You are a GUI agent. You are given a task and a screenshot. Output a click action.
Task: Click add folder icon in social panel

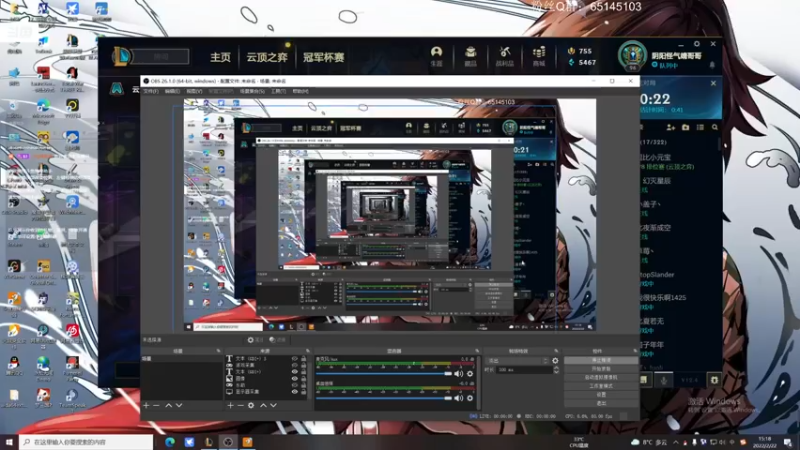[685, 127]
